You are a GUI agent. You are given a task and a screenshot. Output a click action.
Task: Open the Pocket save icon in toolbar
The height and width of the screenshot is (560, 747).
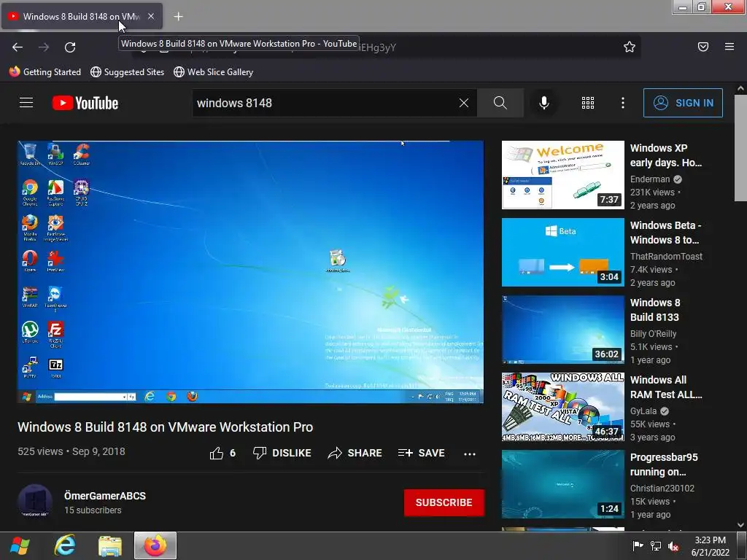point(703,47)
